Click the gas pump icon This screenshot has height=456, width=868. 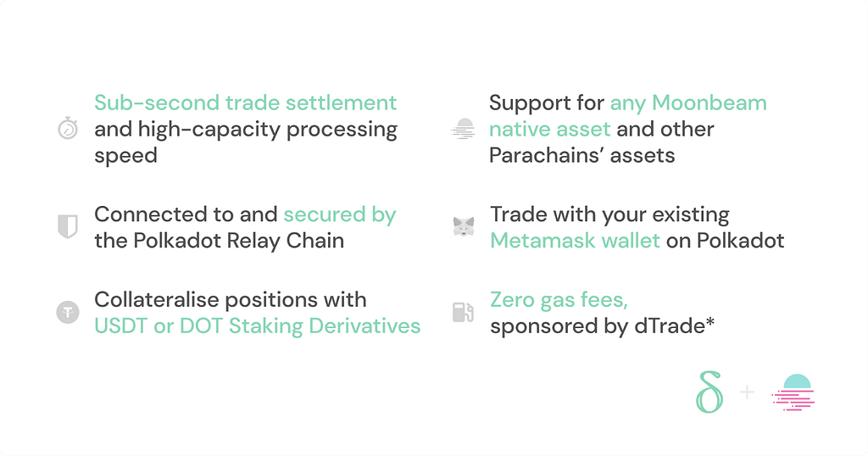(x=463, y=313)
